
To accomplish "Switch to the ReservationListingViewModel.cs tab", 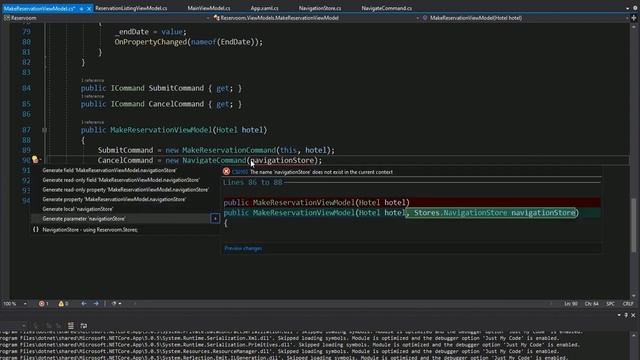I will click(131, 8).
